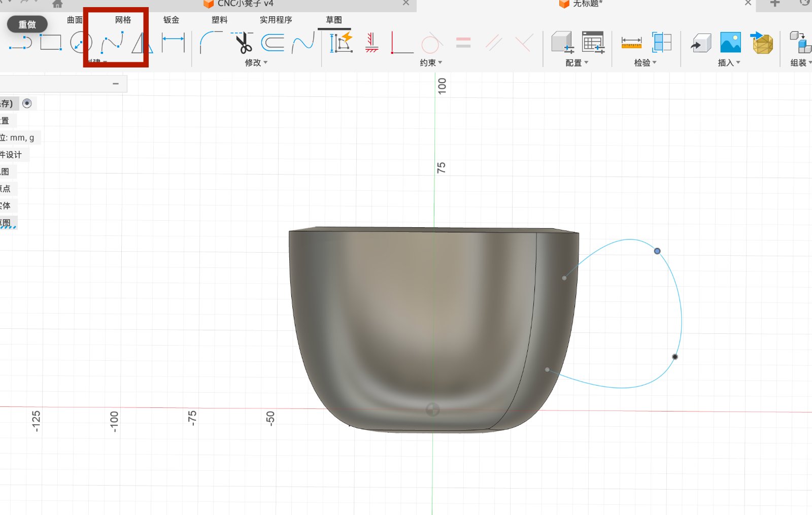Open the 插入 dropdown
Viewport: 812px width, 515px height.
pyautogui.click(x=728, y=62)
